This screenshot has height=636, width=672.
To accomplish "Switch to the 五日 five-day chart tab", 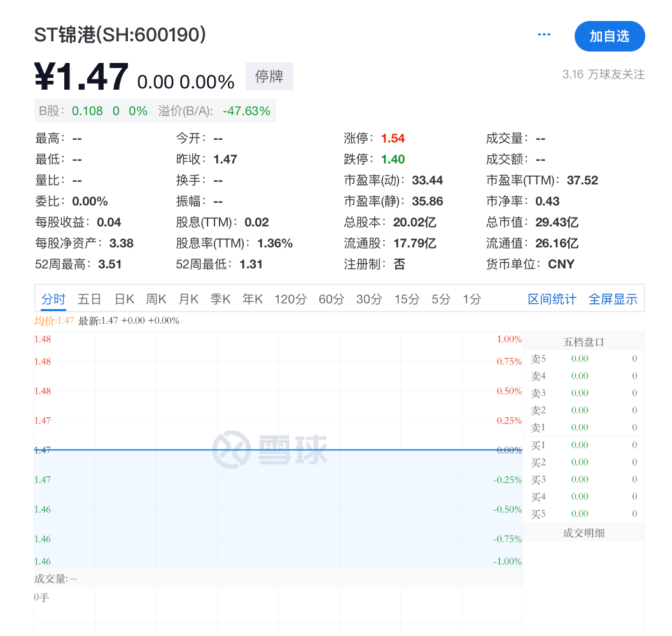I will pos(89,299).
